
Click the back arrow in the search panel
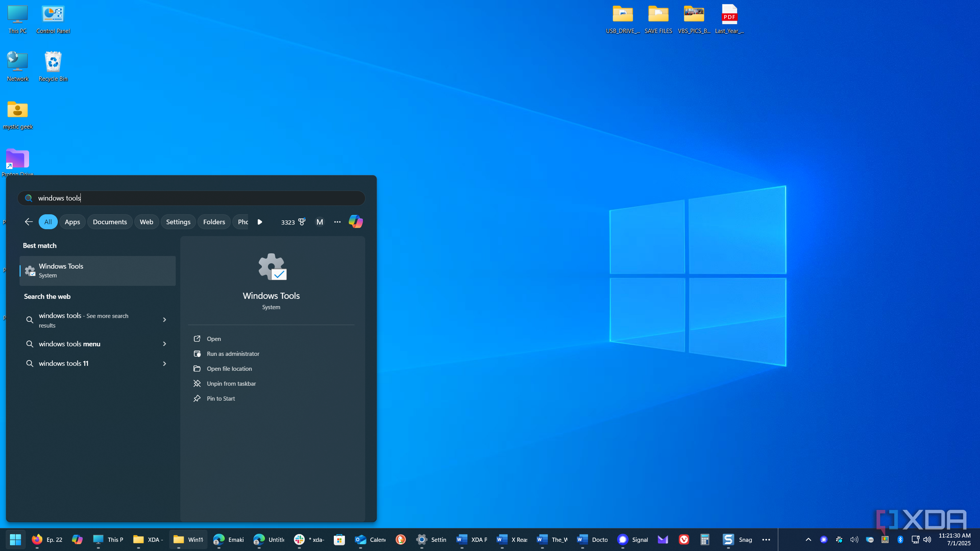[x=28, y=222]
